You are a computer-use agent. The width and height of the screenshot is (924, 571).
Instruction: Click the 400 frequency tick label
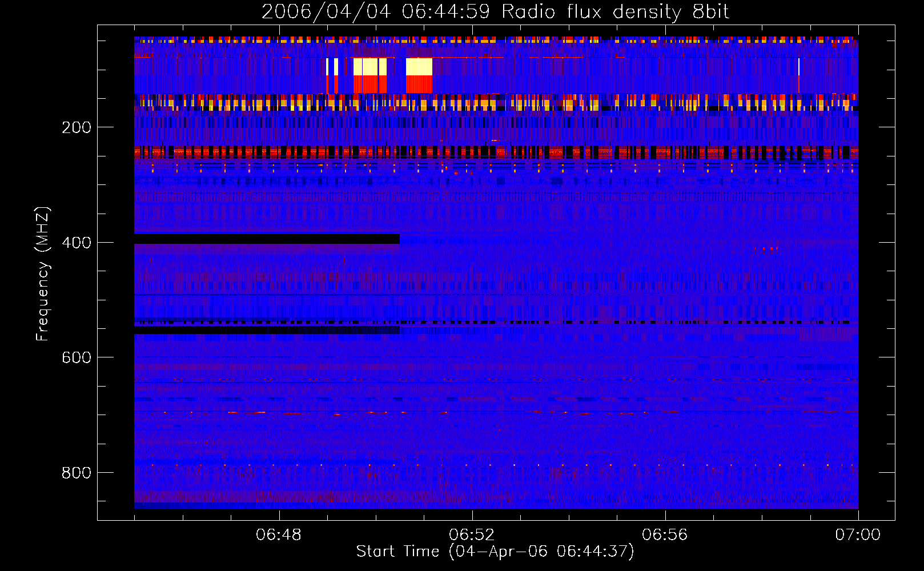tap(77, 243)
